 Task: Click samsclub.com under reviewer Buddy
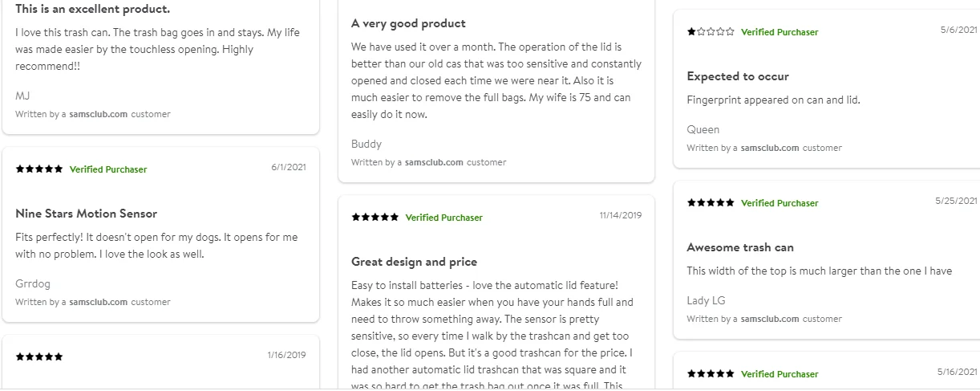pyautogui.click(x=434, y=162)
